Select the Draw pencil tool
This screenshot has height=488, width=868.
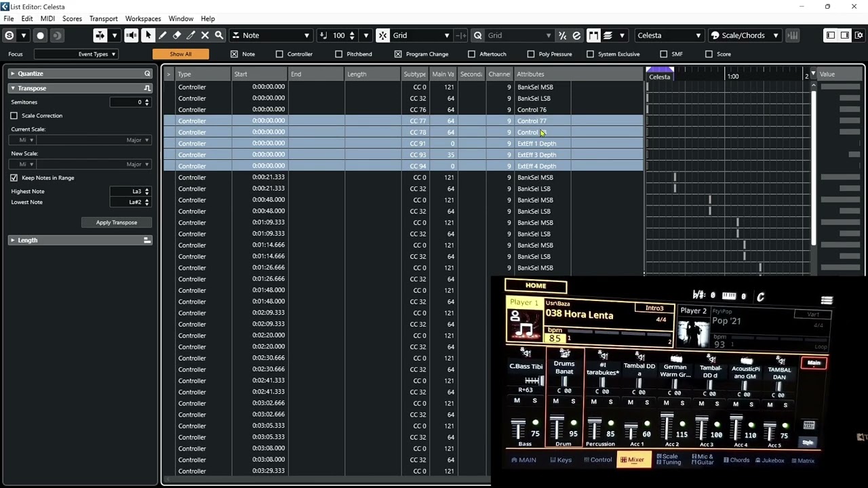coord(163,35)
